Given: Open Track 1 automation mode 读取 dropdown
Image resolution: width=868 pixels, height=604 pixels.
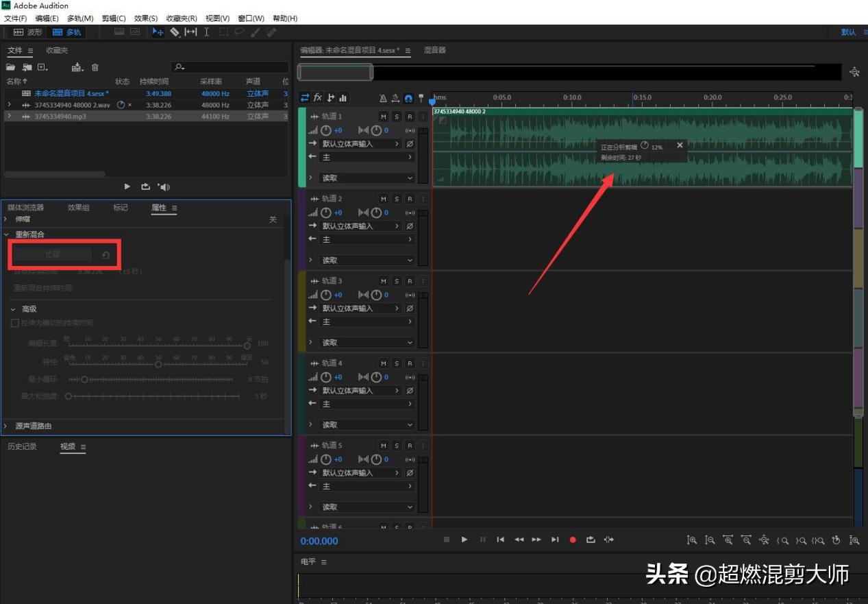Looking at the screenshot, I should click(367, 178).
